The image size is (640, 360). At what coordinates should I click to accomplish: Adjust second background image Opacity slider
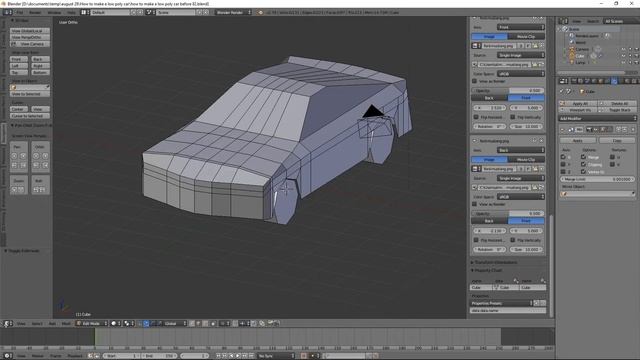coord(508,213)
